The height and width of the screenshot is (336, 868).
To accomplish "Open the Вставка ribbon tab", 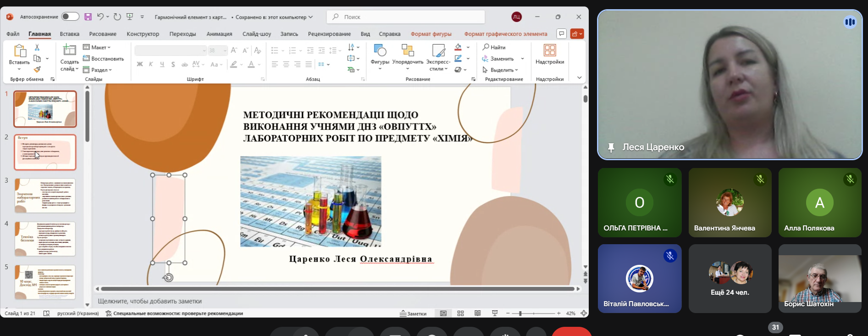I will tap(69, 34).
